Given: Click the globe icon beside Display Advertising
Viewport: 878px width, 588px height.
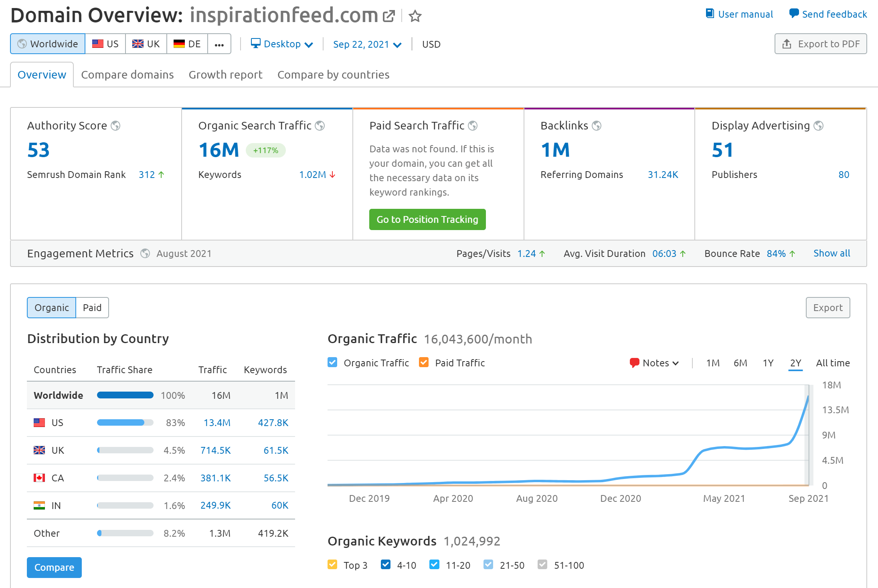Looking at the screenshot, I should 818,126.
